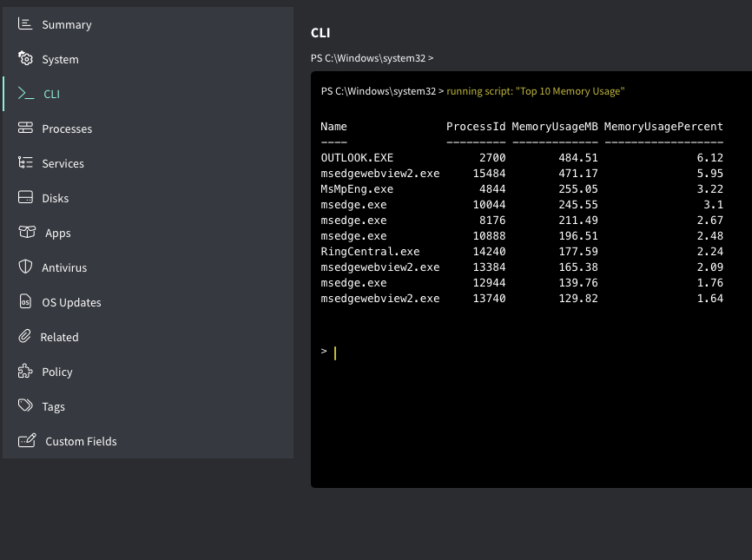Screen dimensions: 752x560
Task: Select the RingCentral.exe process name
Action: [x=370, y=252]
